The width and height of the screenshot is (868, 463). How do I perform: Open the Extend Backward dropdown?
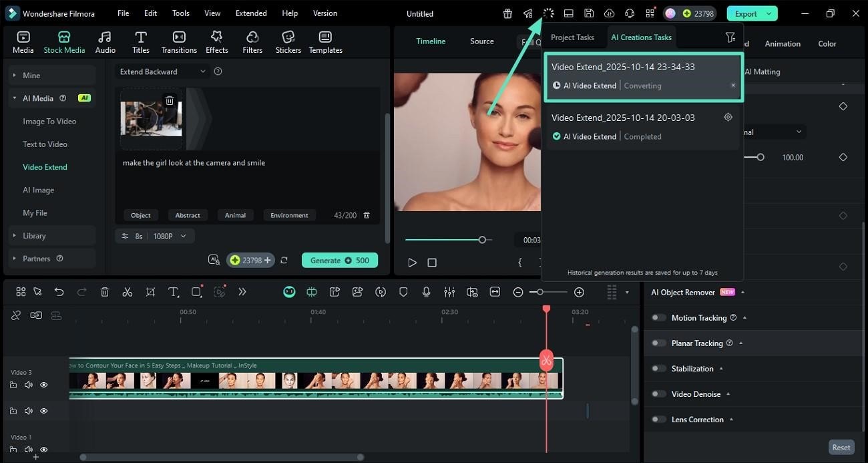(x=163, y=71)
